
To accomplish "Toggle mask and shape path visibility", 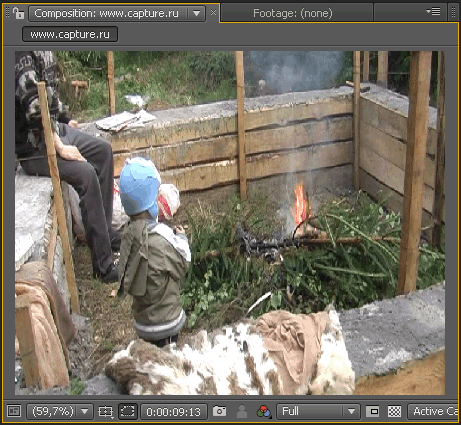I will [x=128, y=411].
